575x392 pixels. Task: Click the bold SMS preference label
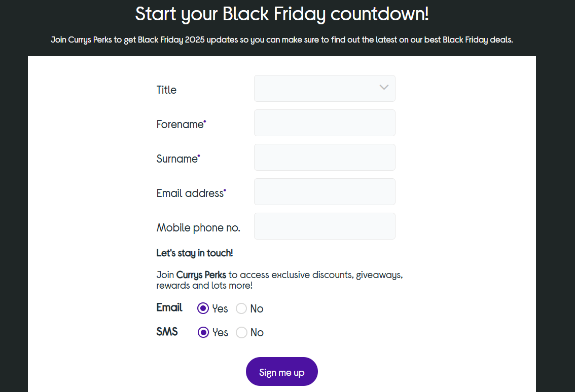coord(167,332)
